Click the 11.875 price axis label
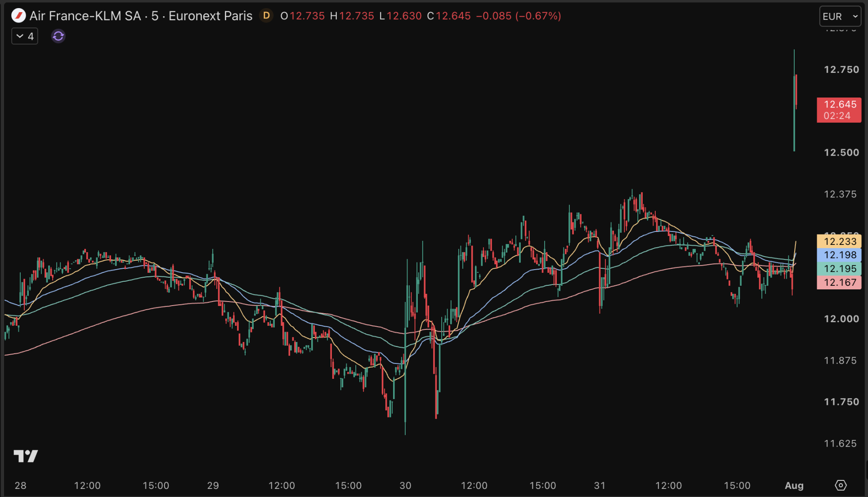The image size is (868, 497). [840, 360]
